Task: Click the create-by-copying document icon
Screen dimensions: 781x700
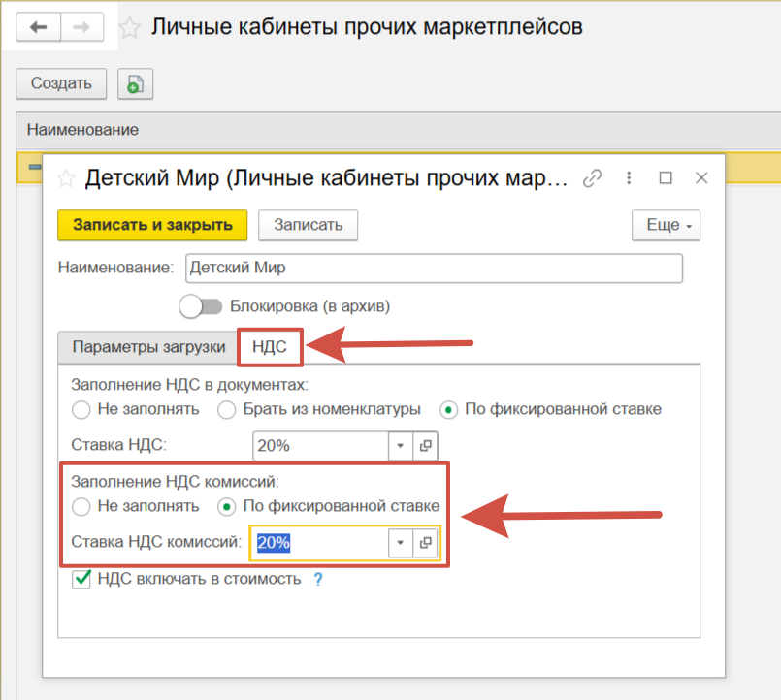Action: [136, 83]
